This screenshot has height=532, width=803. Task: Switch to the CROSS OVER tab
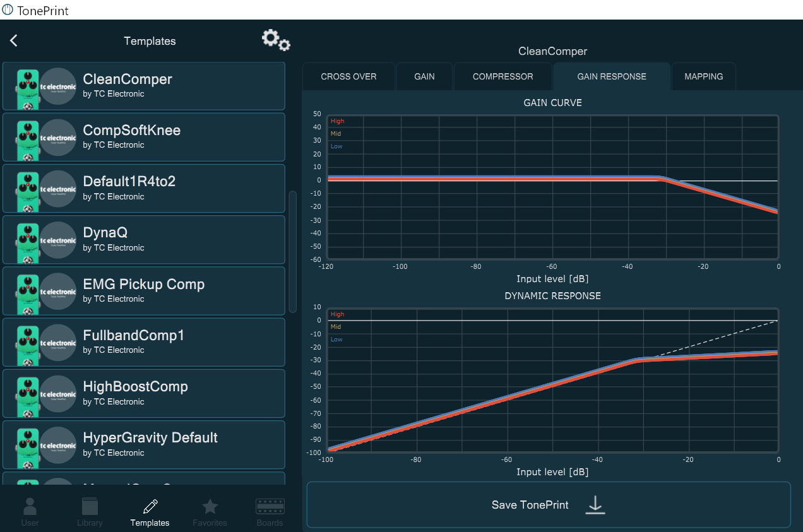pyautogui.click(x=348, y=76)
